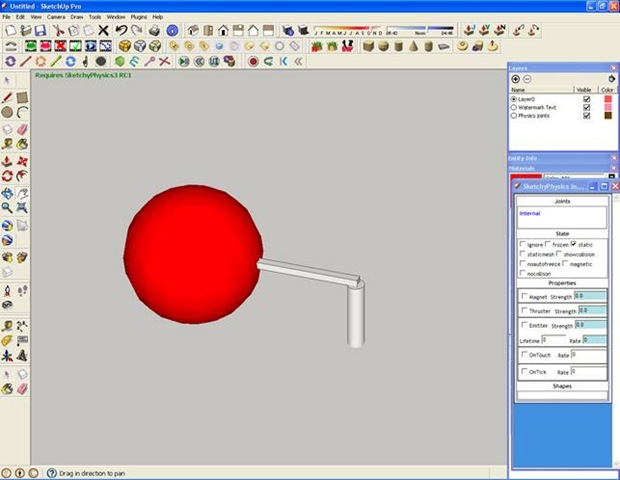Click the Cut scissors icon

click(x=58, y=31)
